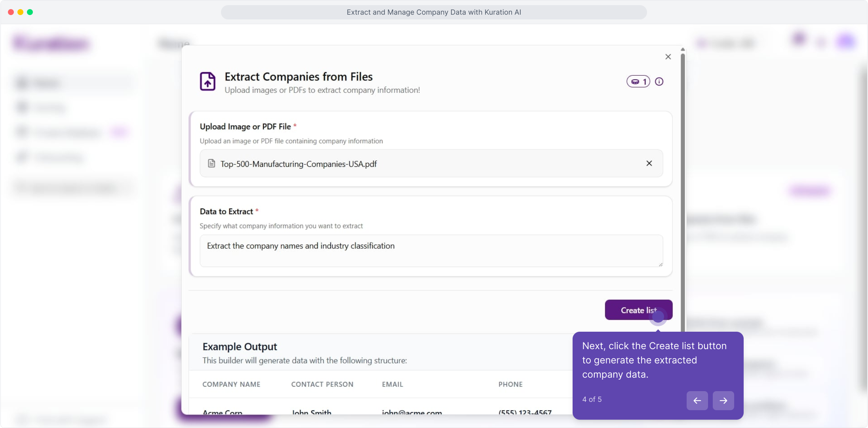Click the Example Output heading
Image resolution: width=868 pixels, height=428 pixels.
click(x=240, y=347)
